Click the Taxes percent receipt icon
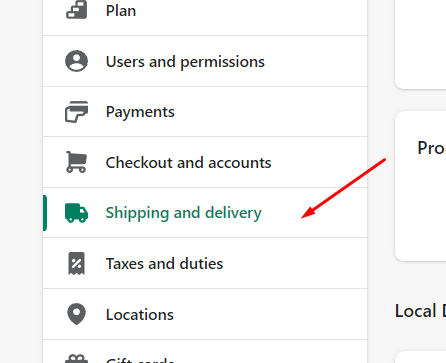446x363 pixels. (x=76, y=264)
